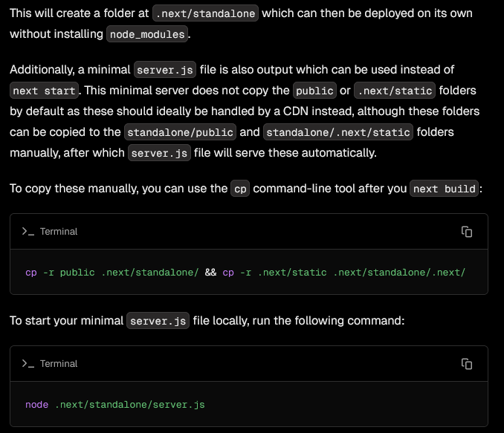Click the node .next/standalone/server.js command text

click(x=115, y=405)
